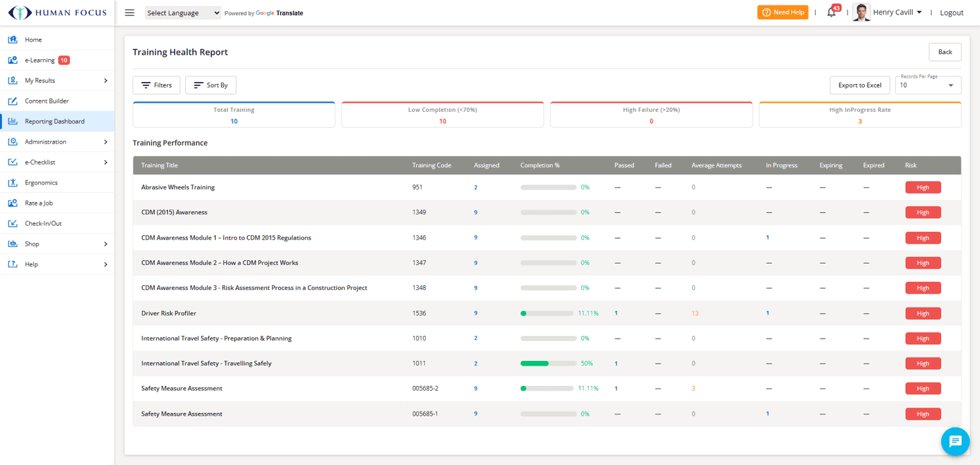Click the Export to Excel button
Viewport: 980px width, 465px height.
(x=860, y=85)
